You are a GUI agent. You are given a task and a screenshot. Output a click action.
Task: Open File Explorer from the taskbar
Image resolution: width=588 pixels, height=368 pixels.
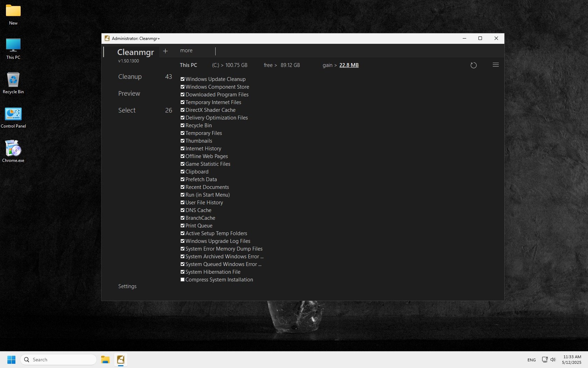105,360
